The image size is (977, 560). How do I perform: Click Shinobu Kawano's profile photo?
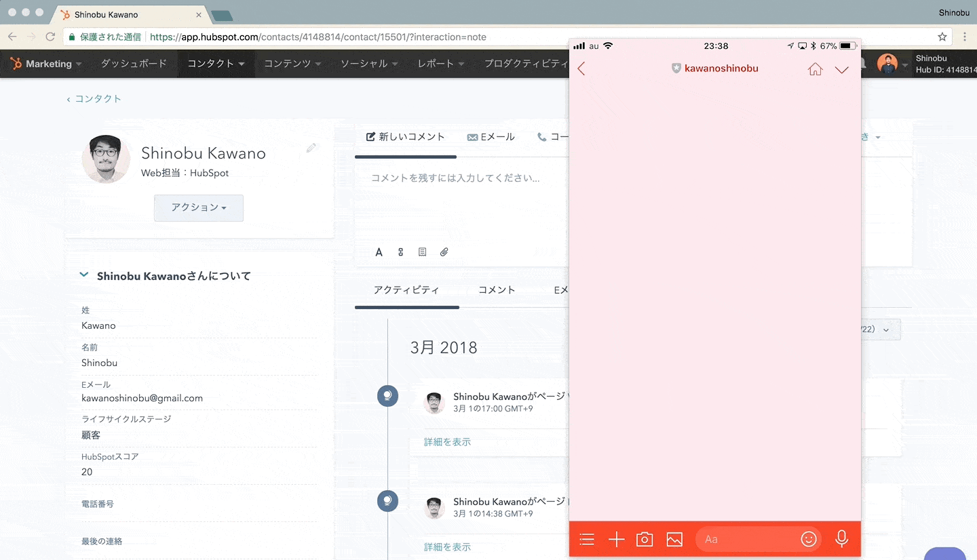106,159
